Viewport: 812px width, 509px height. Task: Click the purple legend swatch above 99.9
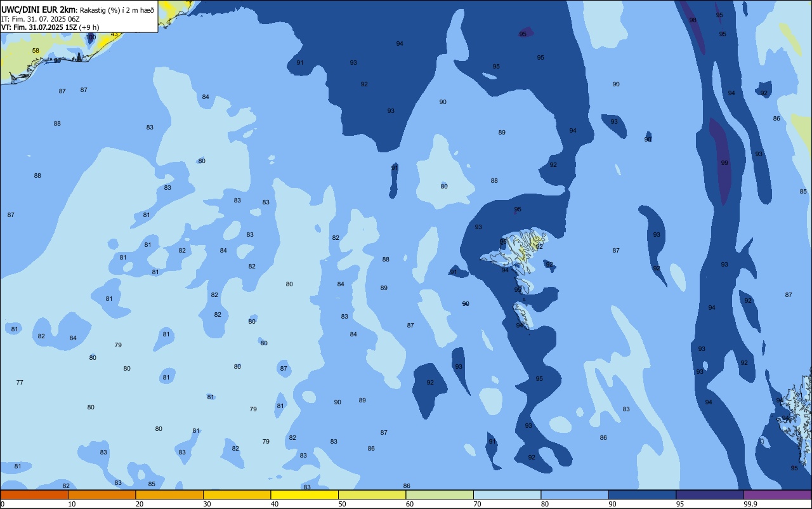point(777,494)
